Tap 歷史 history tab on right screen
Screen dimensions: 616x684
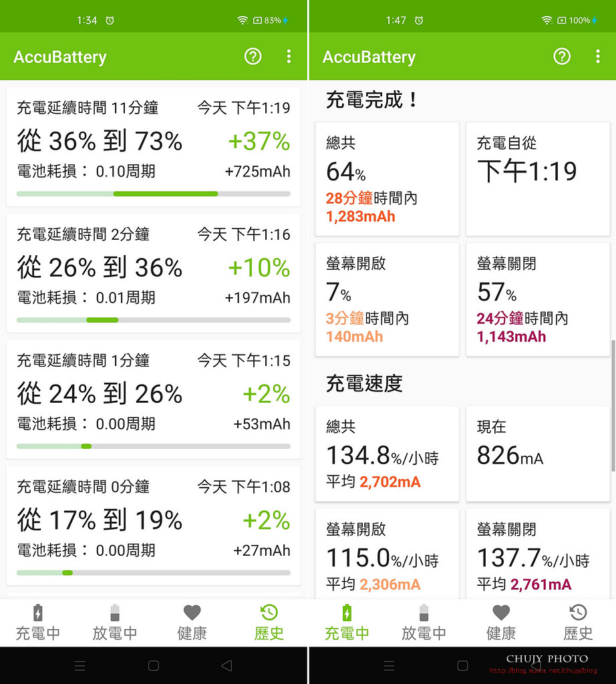[x=578, y=623]
